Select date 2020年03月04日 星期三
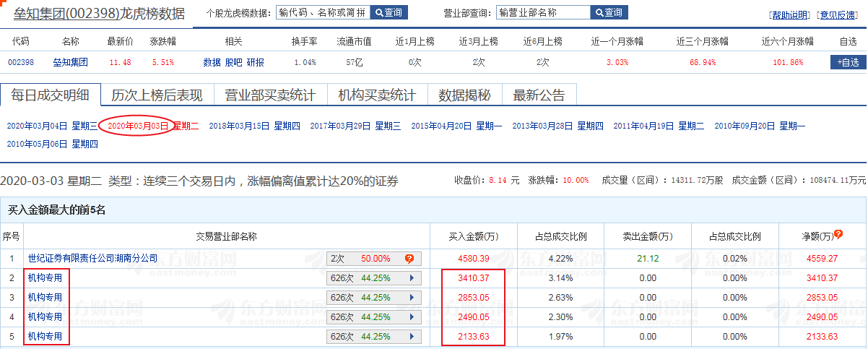This screenshot has height=349, width=868. pos(52,126)
